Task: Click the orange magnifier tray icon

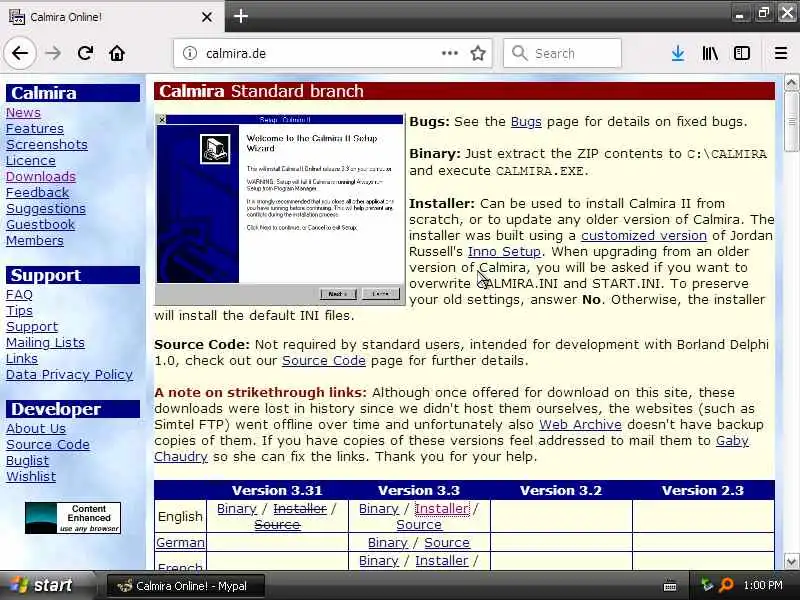Action: 726,585
